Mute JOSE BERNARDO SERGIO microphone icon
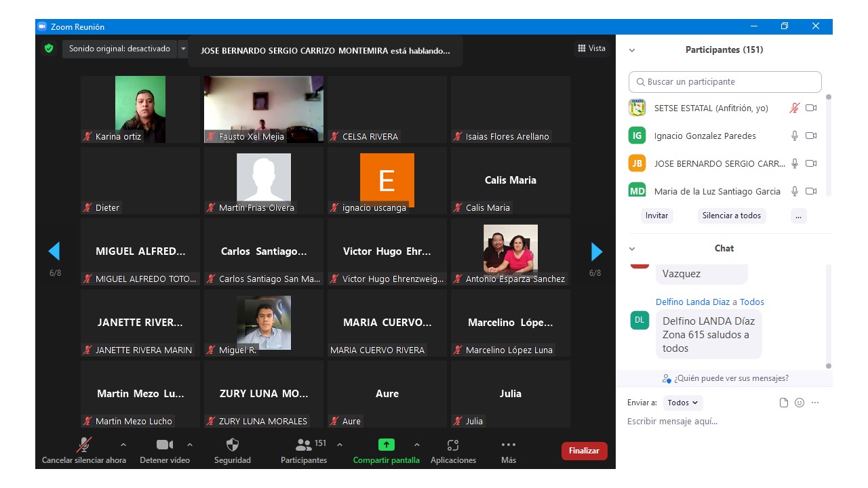 click(x=795, y=163)
